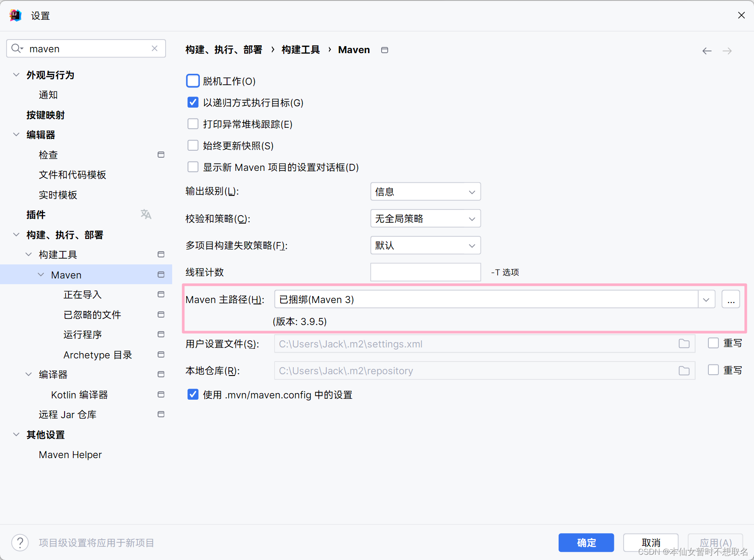Open 文件和代码模板 settings

click(x=72, y=175)
